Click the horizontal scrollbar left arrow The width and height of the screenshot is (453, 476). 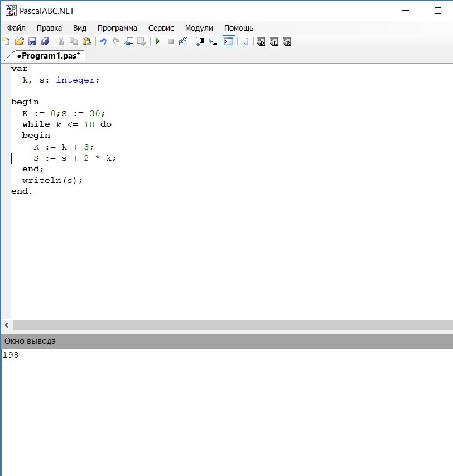7,325
